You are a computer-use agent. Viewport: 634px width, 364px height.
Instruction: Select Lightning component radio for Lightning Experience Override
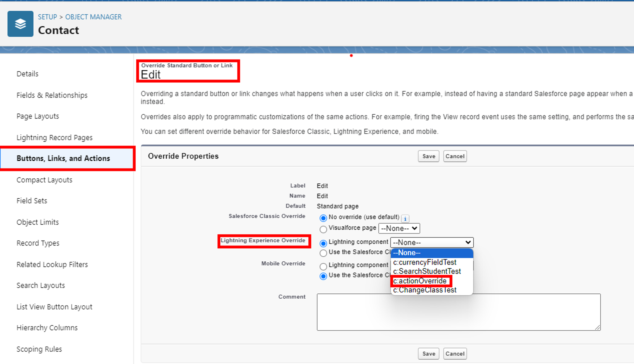tap(323, 243)
